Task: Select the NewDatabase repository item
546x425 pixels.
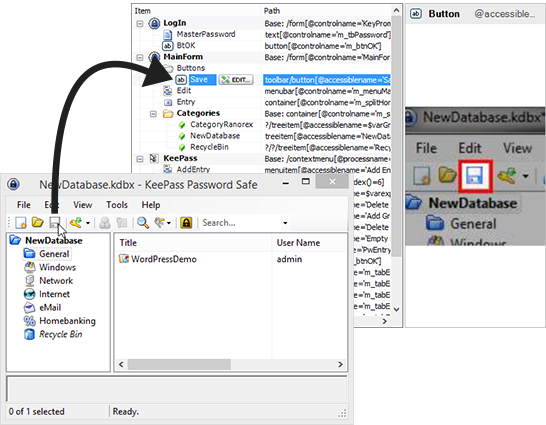Action: [215, 136]
